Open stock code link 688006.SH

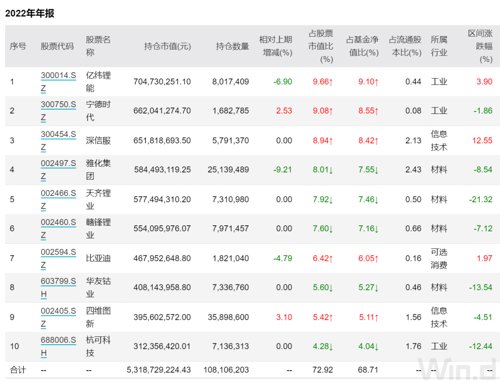58,346
